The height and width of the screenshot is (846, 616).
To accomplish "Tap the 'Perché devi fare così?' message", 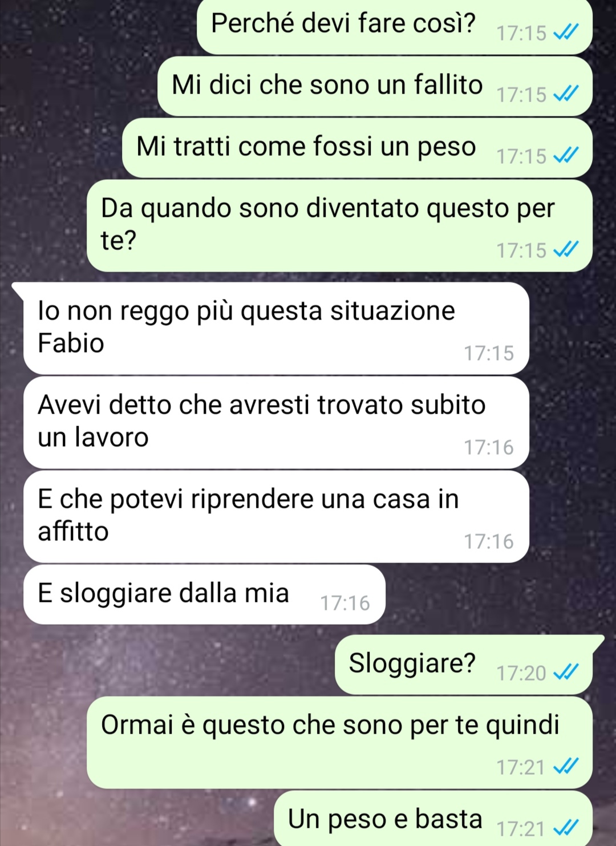I will pos(395,27).
